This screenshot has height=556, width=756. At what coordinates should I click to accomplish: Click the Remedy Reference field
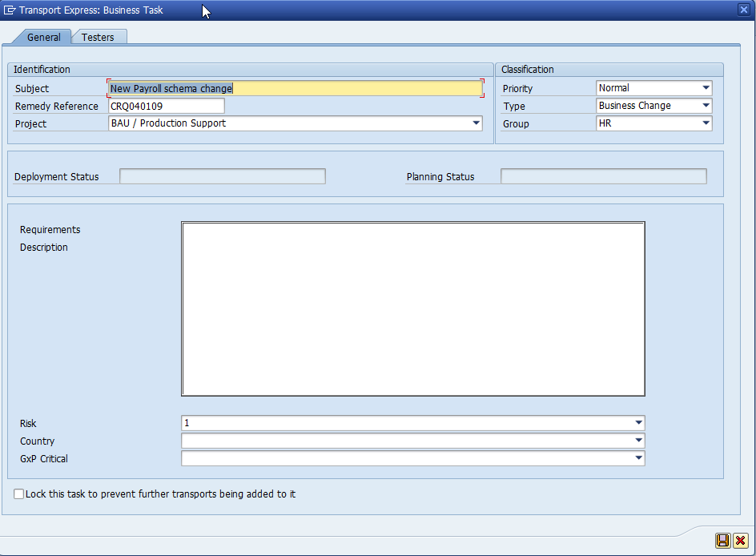tap(167, 106)
